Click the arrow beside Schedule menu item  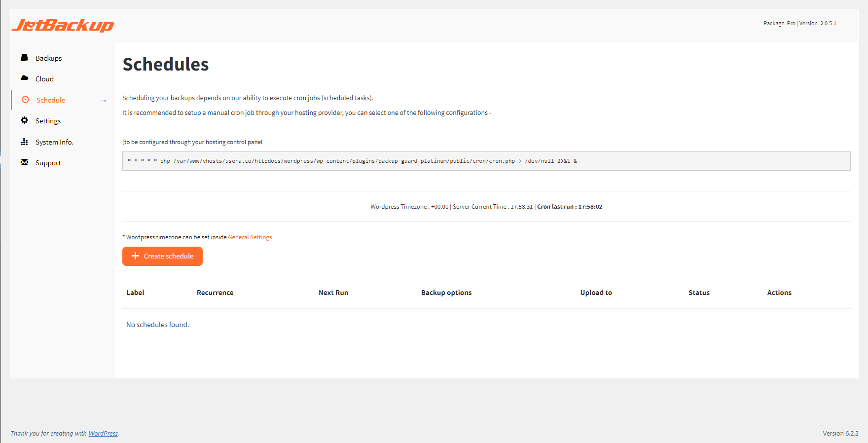[103, 101]
